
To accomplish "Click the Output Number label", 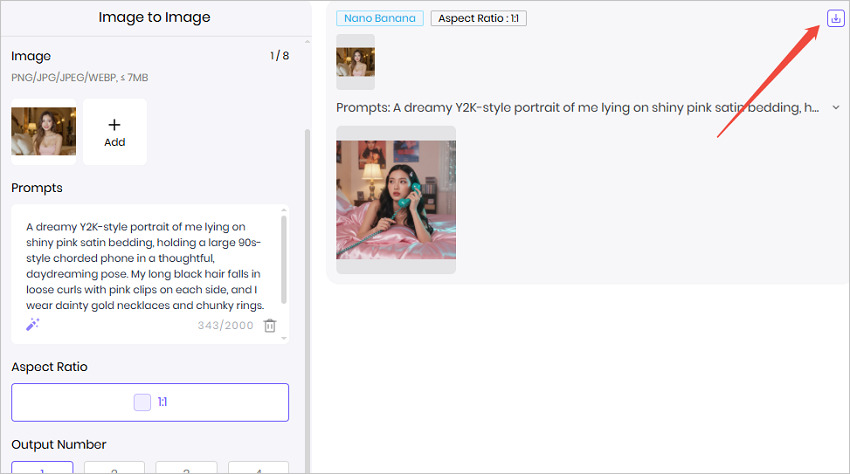I will click(59, 445).
